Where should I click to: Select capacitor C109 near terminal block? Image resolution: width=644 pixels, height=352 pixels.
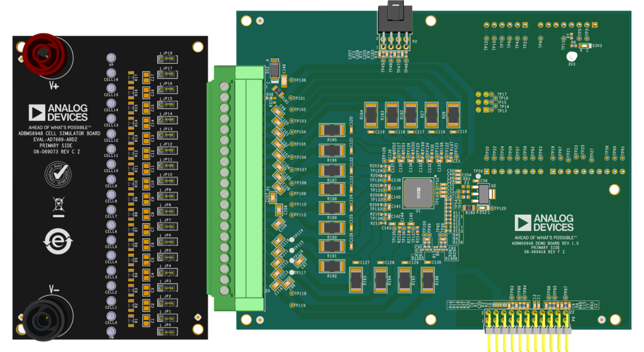(279, 224)
